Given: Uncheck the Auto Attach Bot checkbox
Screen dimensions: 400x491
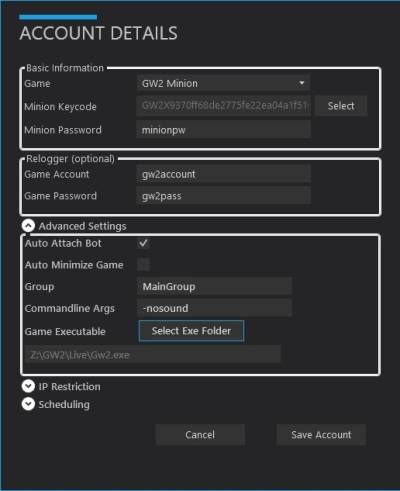Looking at the screenshot, I should pos(143,243).
